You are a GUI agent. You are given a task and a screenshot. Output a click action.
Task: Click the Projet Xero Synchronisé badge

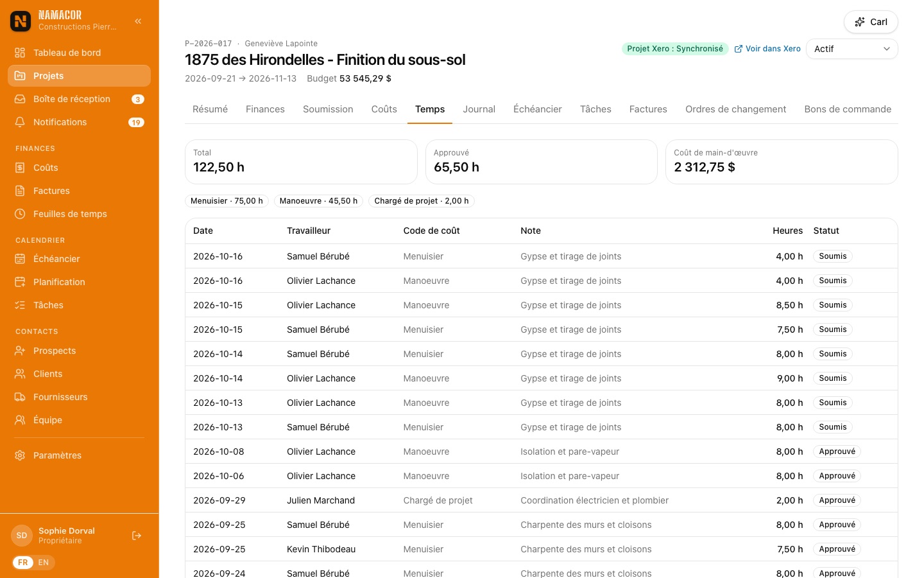(675, 49)
